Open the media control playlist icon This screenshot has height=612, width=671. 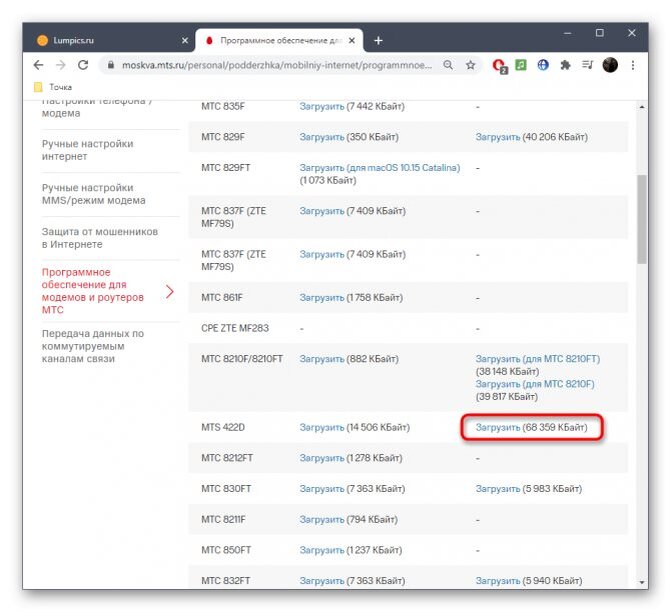click(588, 65)
